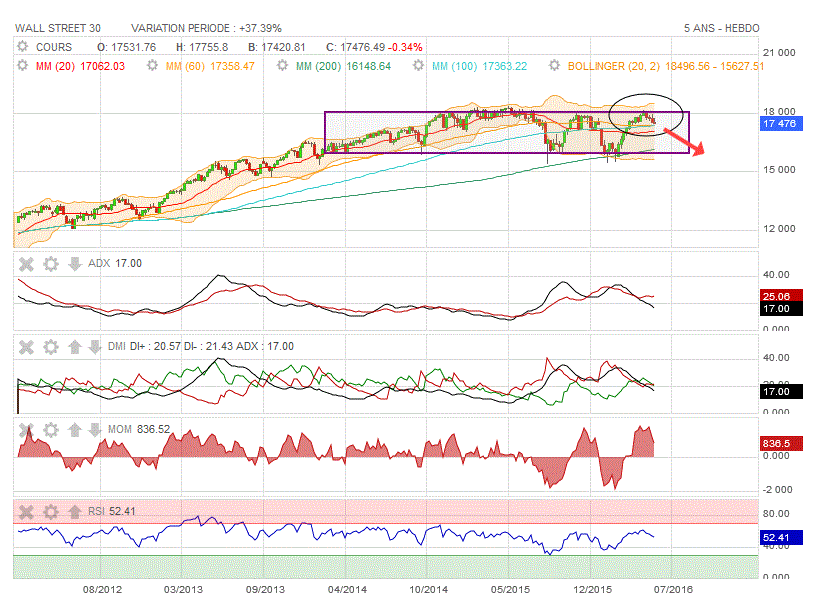Open MOM indicator settings gear
Viewport: 814px width, 608px height.
tap(50, 430)
